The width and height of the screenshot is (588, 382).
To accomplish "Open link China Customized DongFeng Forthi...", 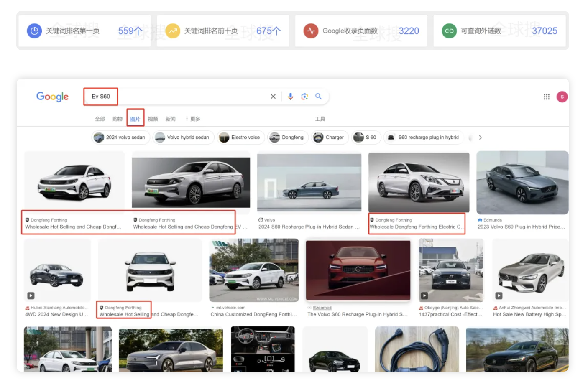I will [x=254, y=314].
